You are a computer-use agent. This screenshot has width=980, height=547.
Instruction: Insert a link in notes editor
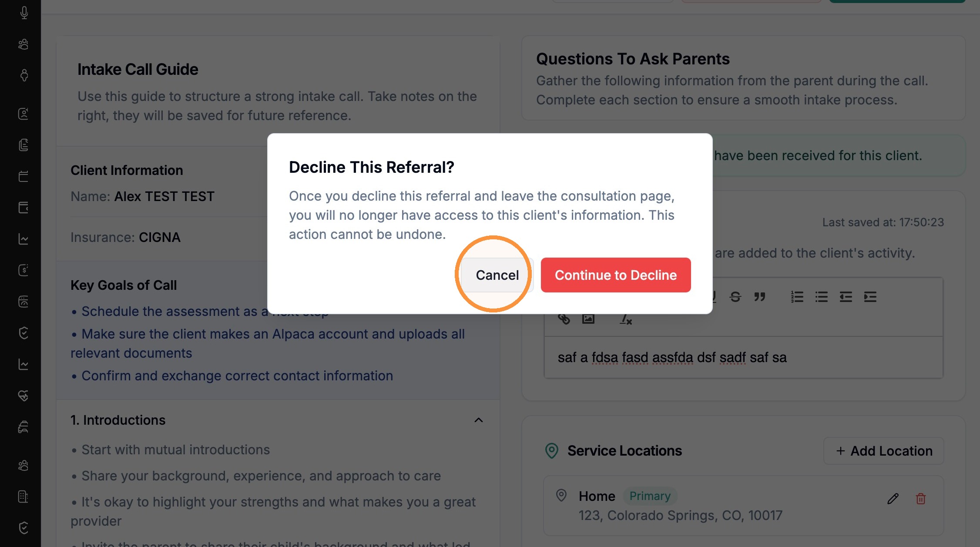click(x=564, y=319)
